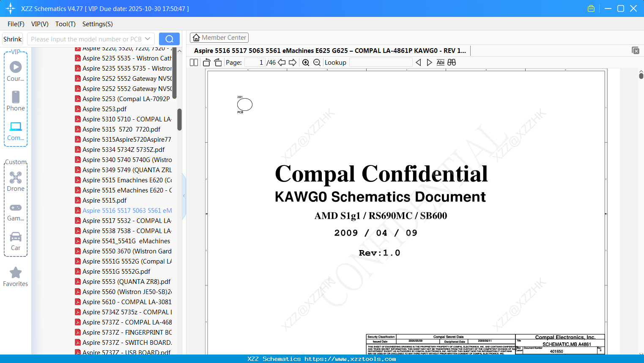Open Aspire 5310 5710 - COMPAL LA file
The height and width of the screenshot is (363, 644).
pyautogui.click(x=123, y=119)
